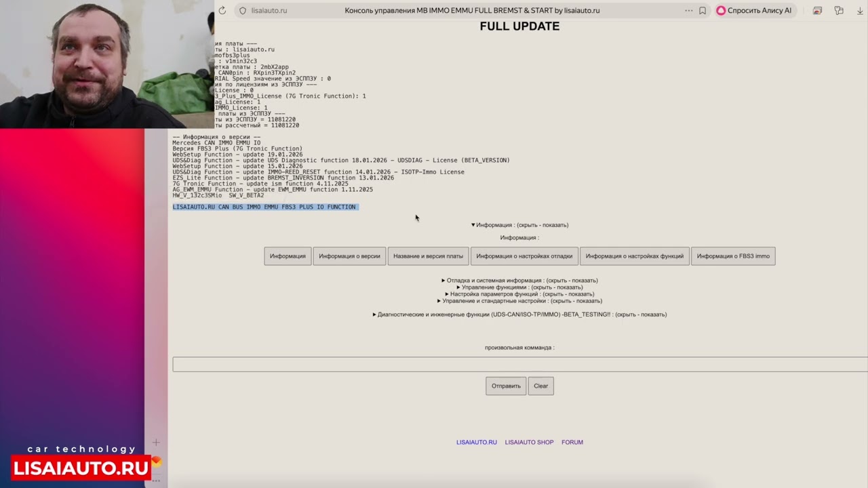This screenshot has height=488, width=868.
Task: Expand Диагностические и инженерные функции section
Action: pyautogui.click(x=519, y=314)
